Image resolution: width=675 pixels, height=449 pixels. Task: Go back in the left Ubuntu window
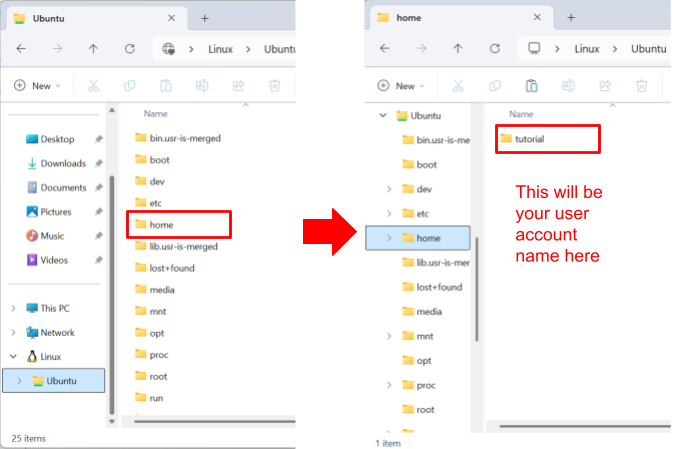point(21,49)
